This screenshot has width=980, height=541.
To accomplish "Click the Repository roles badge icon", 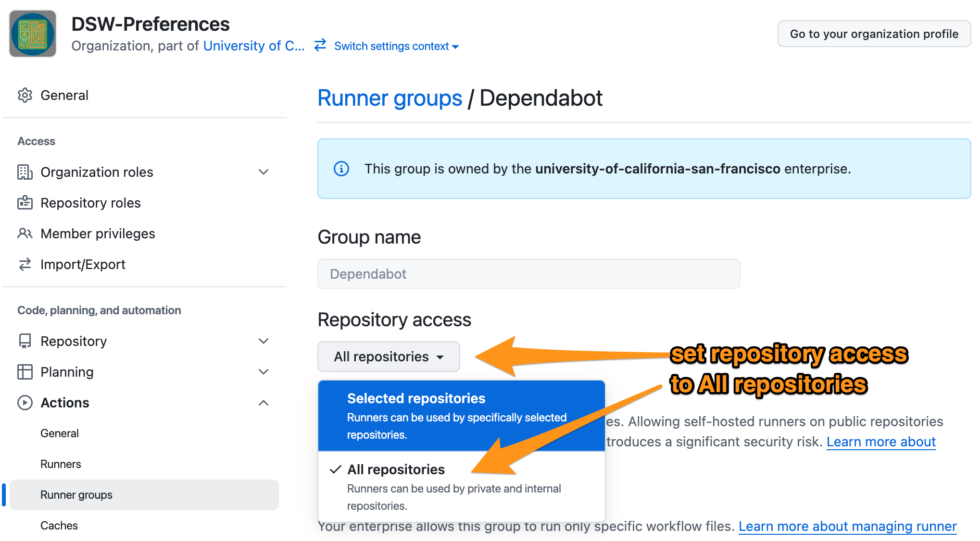I will coord(25,203).
